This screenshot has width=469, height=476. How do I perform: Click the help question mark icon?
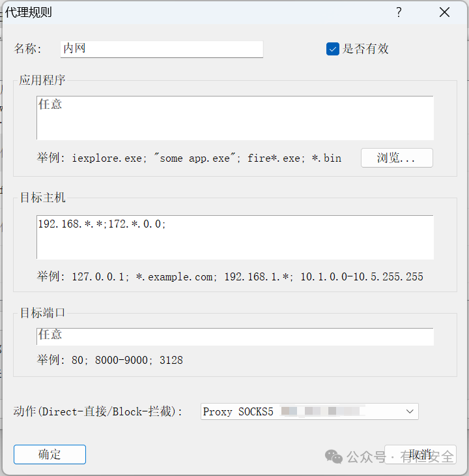399,12
